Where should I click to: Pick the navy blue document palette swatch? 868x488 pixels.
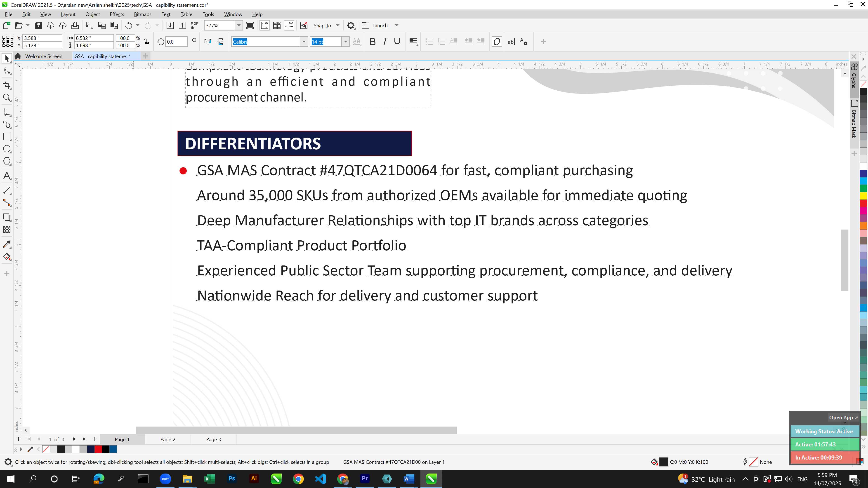coord(91,449)
